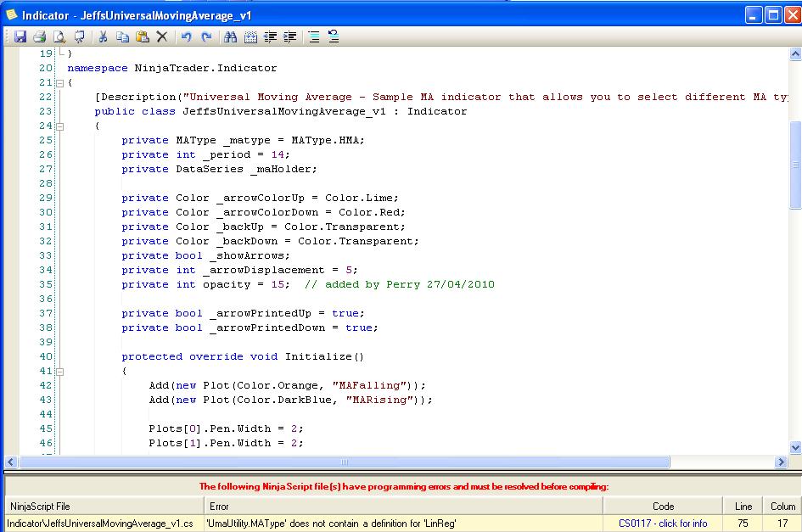Click Color.Red on line 30
This screenshot has height=532, width=802.
(x=369, y=212)
